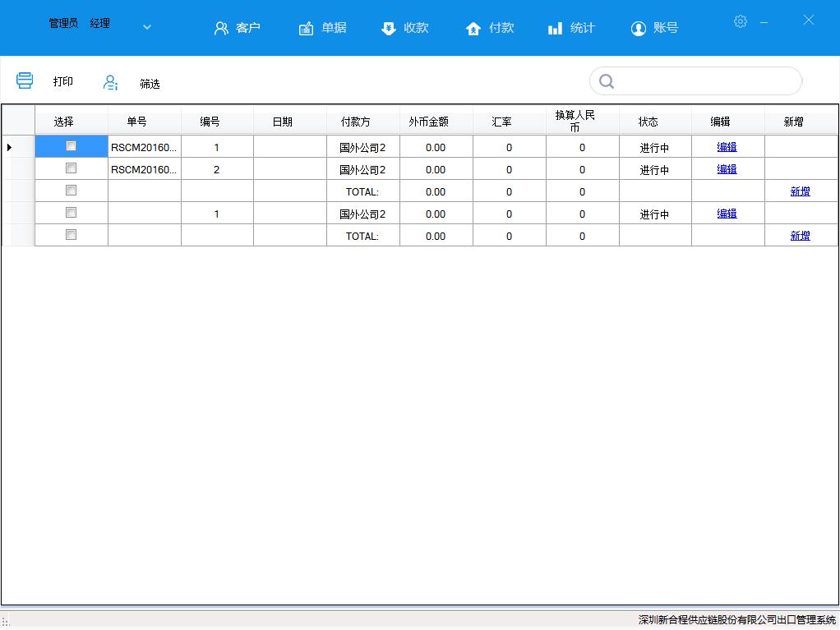
Task: Open 统计 statistics menu
Action: coord(571,28)
